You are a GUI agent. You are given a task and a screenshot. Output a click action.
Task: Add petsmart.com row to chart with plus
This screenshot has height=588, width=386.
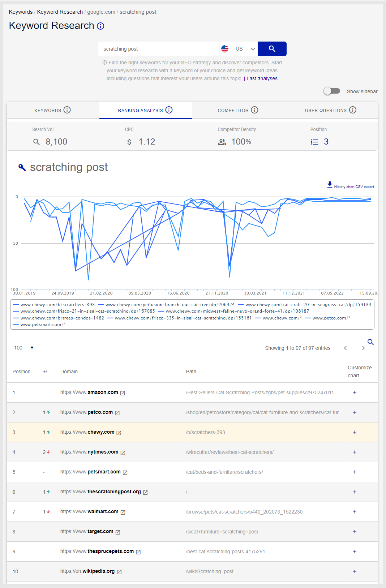tap(355, 472)
